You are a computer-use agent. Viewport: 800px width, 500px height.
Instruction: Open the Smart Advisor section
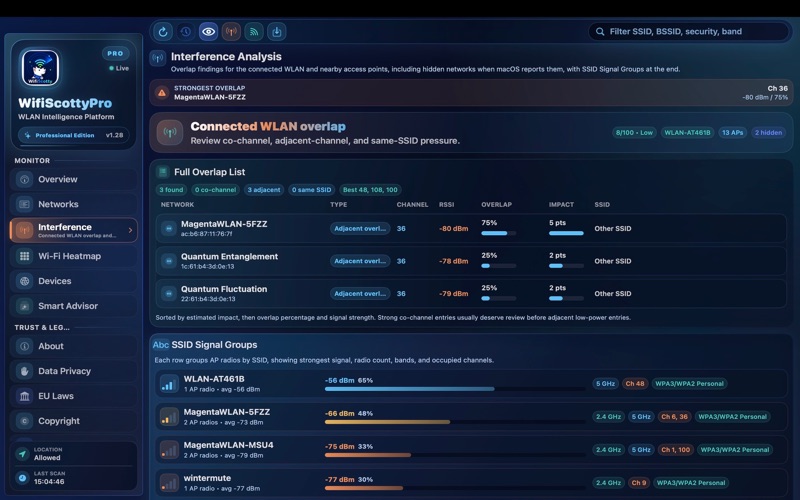coord(73,306)
